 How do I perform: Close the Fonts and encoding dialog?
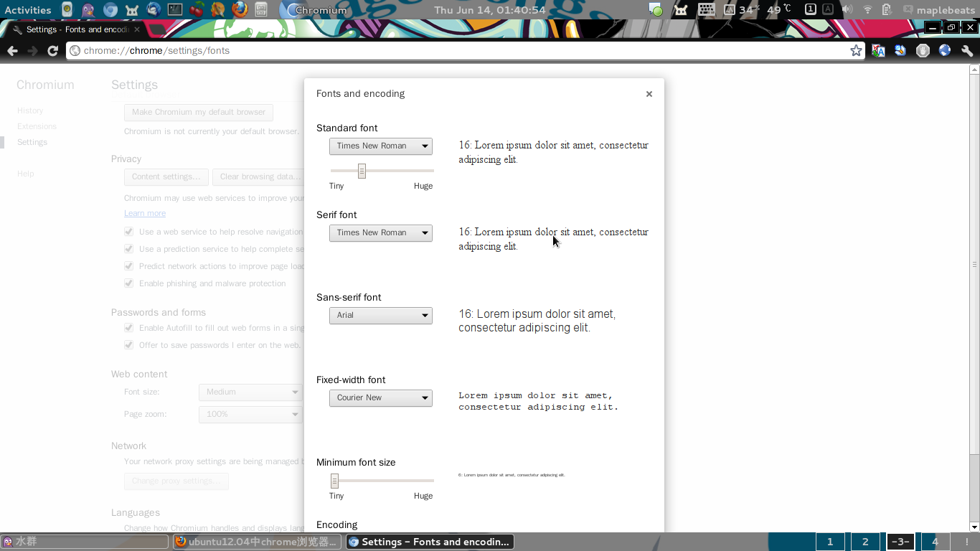coord(649,94)
